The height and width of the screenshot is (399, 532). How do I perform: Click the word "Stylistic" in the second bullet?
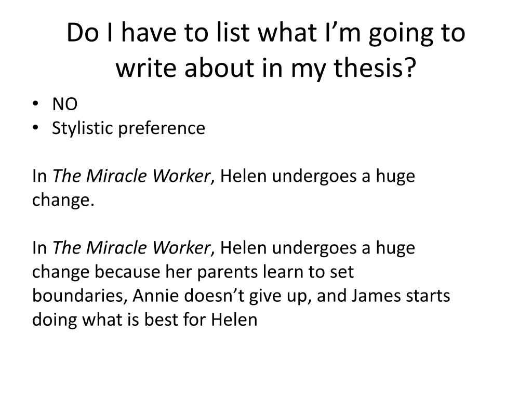tap(83, 128)
